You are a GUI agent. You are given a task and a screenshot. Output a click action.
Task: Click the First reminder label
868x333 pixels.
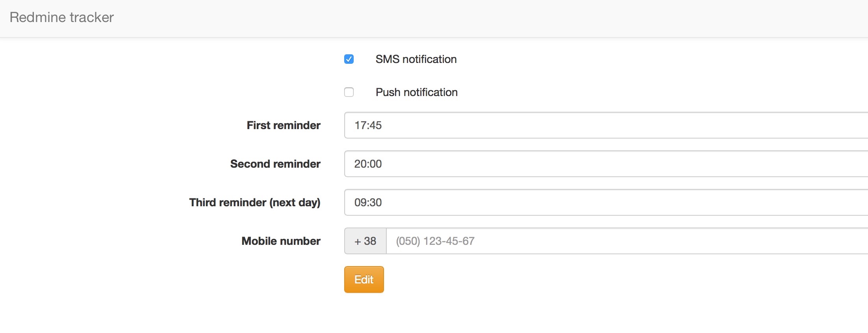tap(284, 125)
